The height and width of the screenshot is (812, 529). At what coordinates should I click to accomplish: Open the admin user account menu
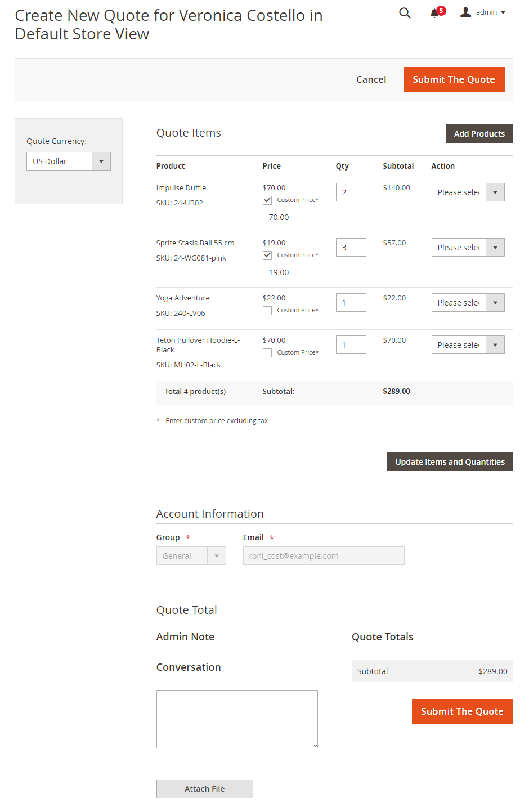[483, 12]
